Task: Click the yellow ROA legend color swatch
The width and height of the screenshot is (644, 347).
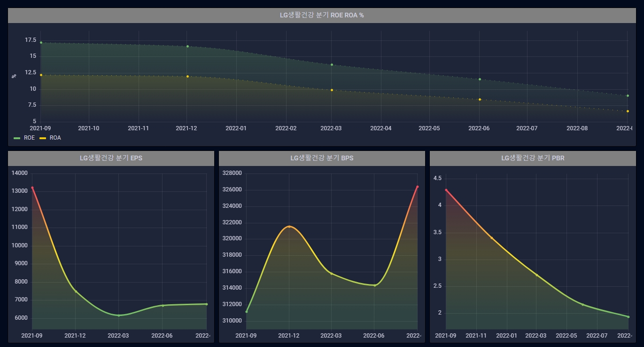Action: click(43, 138)
